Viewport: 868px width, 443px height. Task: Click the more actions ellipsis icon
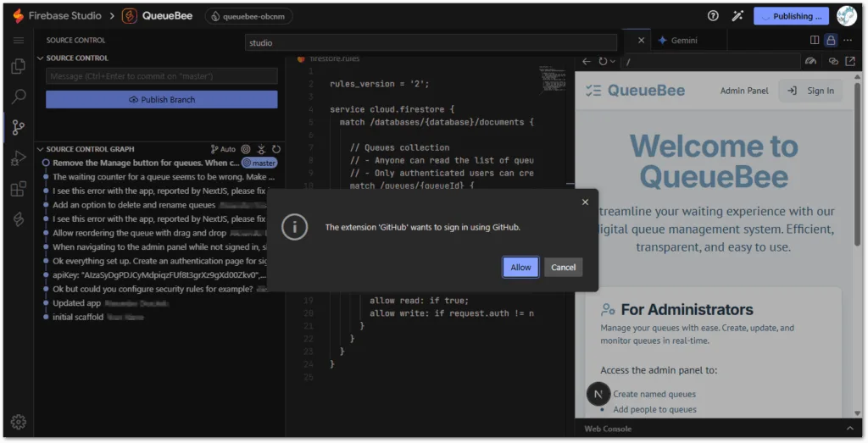tap(848, 40)
